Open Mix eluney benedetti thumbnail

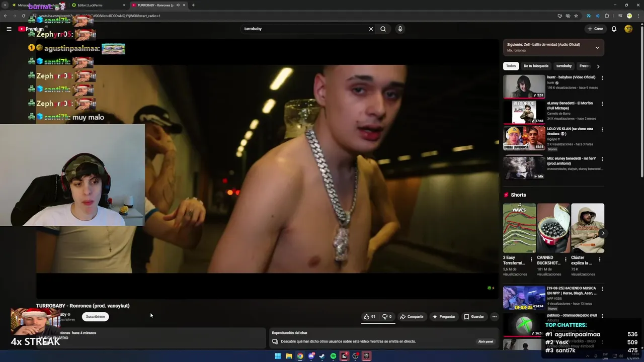point(524,167)
